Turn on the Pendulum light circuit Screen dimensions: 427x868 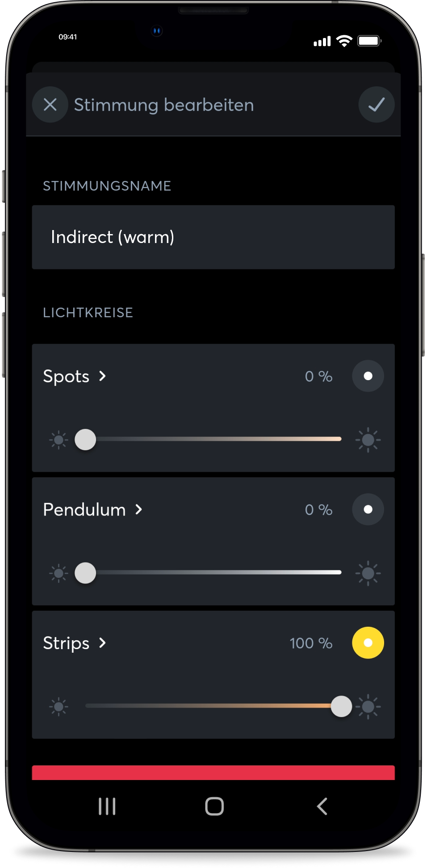pos(368,509)
